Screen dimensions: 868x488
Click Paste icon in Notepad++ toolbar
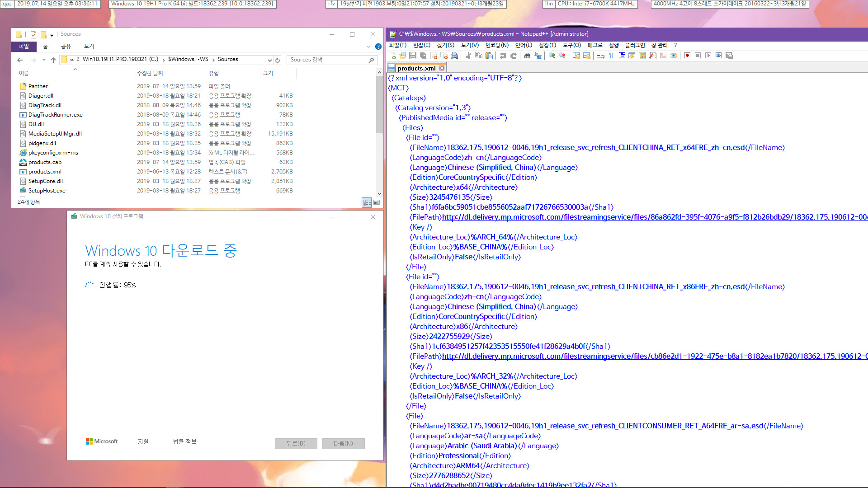489,56
